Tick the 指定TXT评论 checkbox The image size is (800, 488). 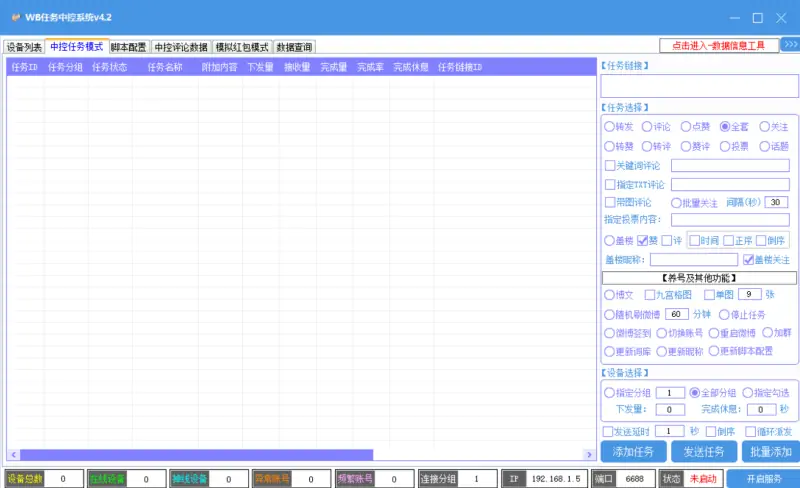pyautogui.click(x=610, y=184)
